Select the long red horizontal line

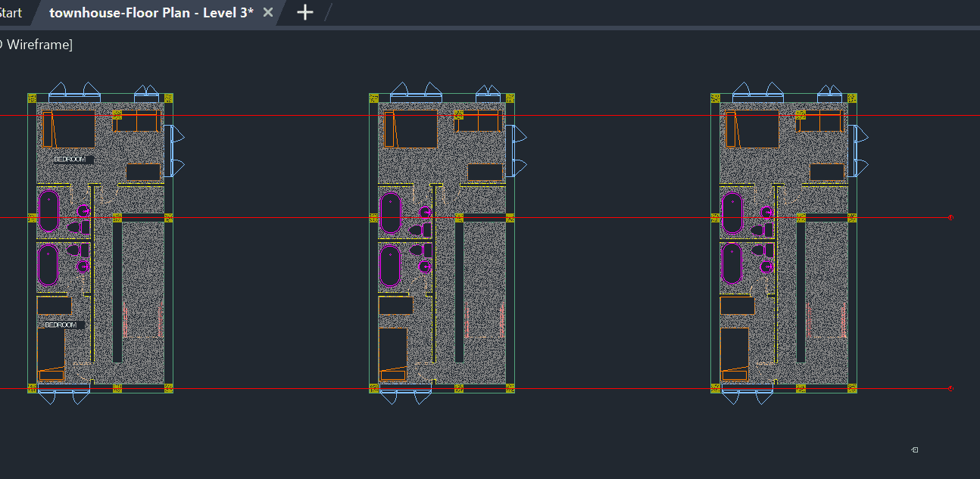(x=265, y=116)
